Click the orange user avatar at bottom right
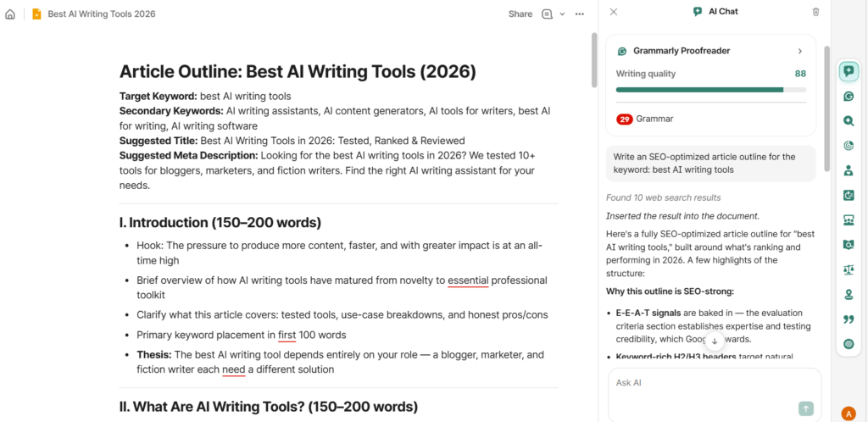This screenshot has width=868, height=422. coord(849,413)
